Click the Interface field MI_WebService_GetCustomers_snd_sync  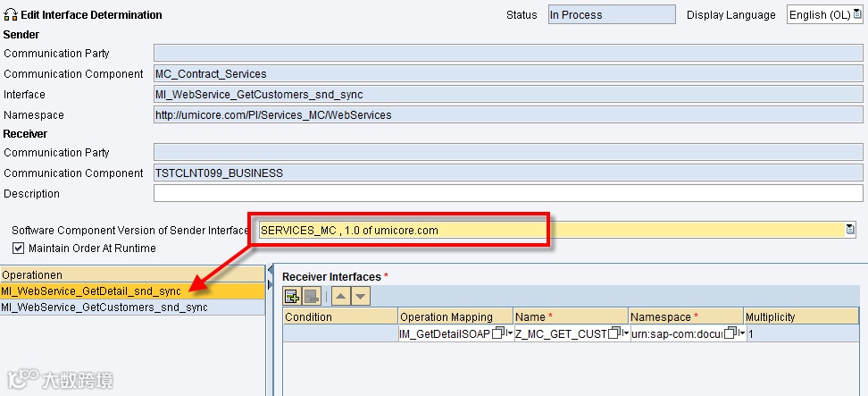[x=508, y=94]
